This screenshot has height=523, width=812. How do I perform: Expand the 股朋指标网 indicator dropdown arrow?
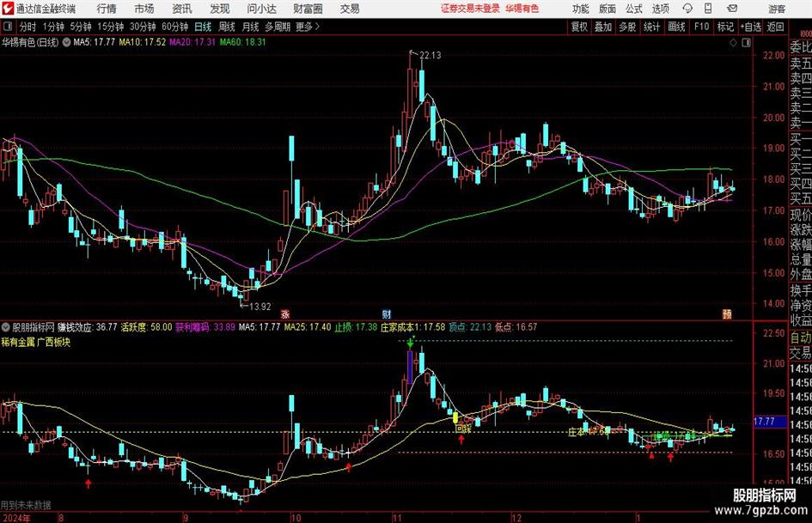(6, 327)
